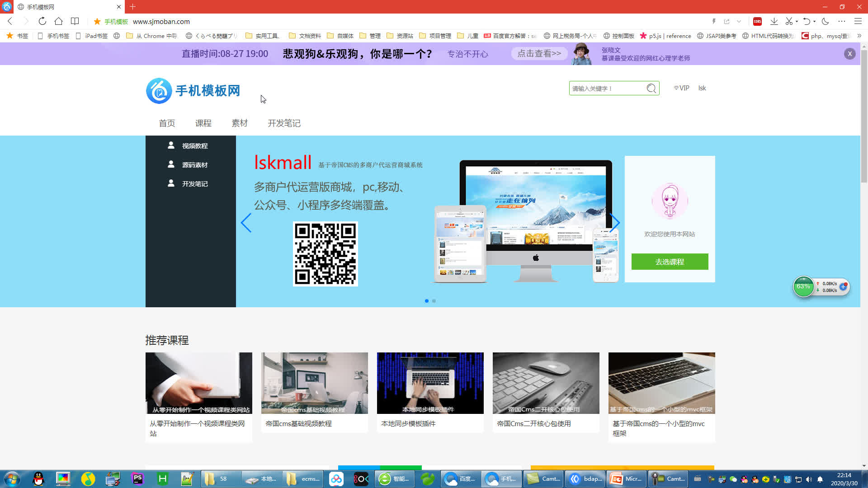The image size is (868, 488).
Task: Open Photoshop from the taskbar
Action: click(137, 479)
